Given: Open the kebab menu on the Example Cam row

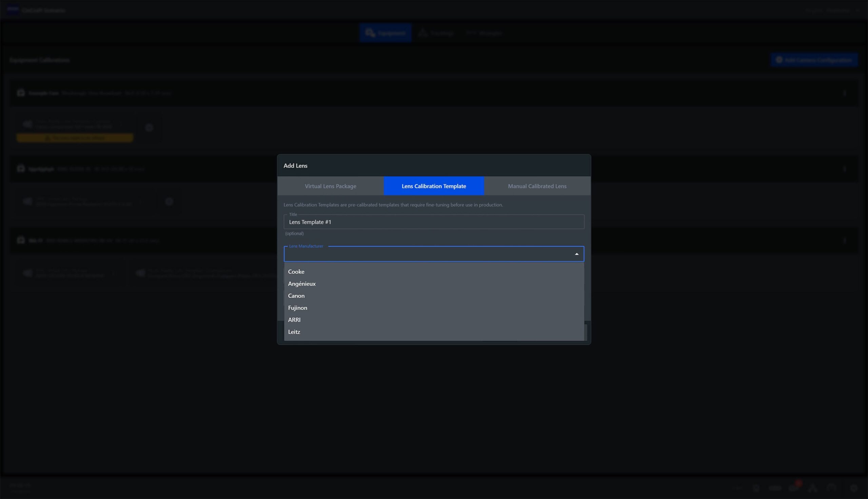Looking at the screenshot, I should point(845,93).
